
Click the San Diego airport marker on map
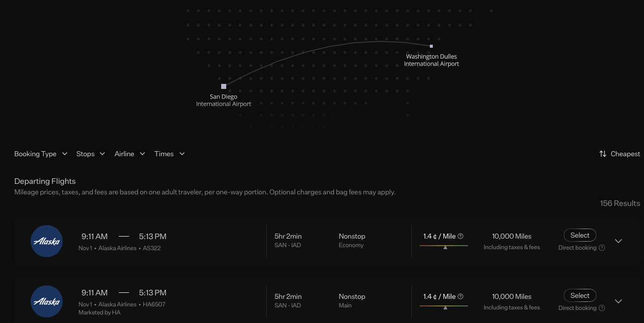tap(224, 86)
